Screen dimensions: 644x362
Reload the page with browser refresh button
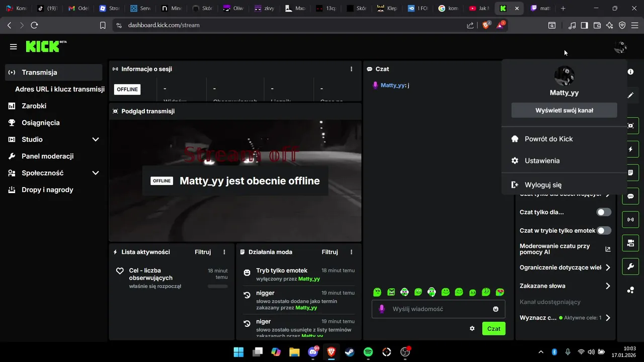[34, 25]
